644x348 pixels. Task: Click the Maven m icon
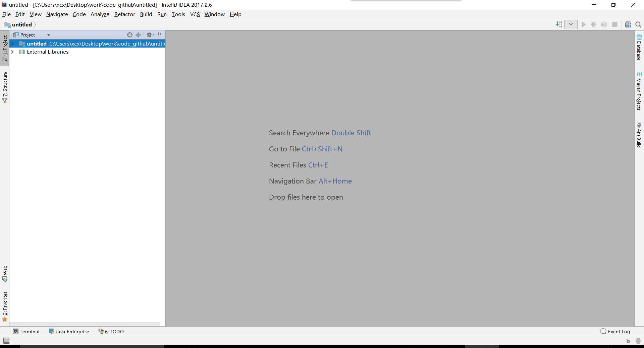point(639,74)
